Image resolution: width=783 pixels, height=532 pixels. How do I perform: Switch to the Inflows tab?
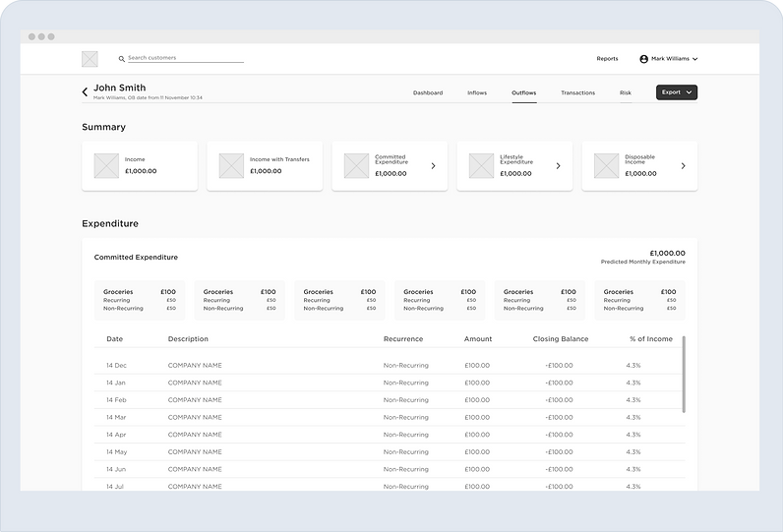(x=477, y=92)
